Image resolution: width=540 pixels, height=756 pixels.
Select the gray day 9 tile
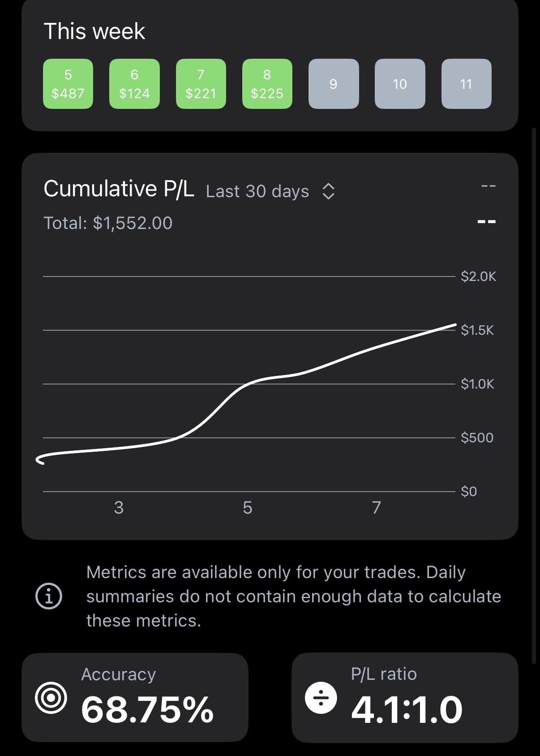pyautogui.click(x=334, y=84)
